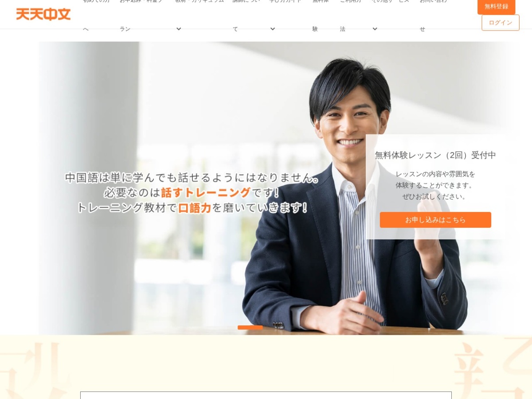
Task: Click the ログイン button
Action: [x=501, y=23]
